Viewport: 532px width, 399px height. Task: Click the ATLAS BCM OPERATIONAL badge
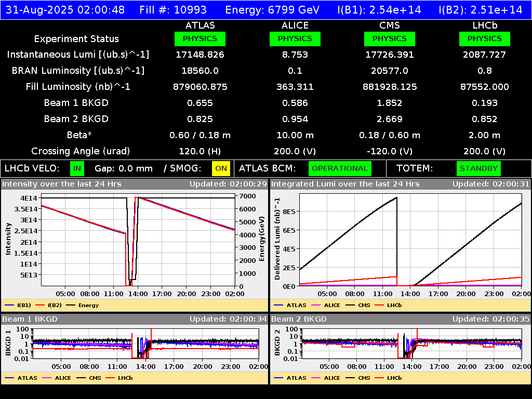340,169
